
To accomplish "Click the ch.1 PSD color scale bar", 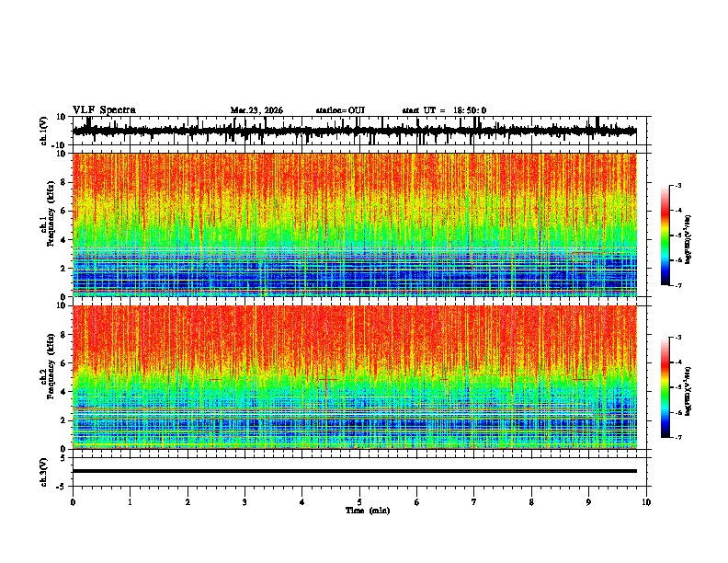I will tap(665, 236).
